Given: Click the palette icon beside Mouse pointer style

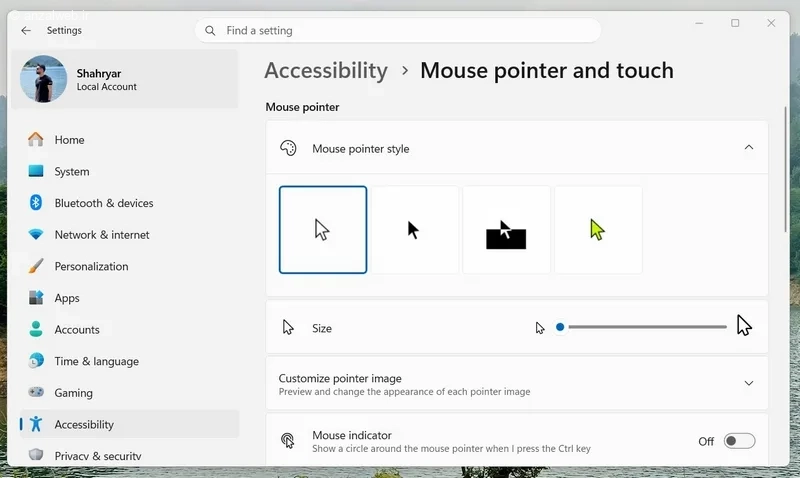Looking at the screenshot, I should tap(288, 148).
